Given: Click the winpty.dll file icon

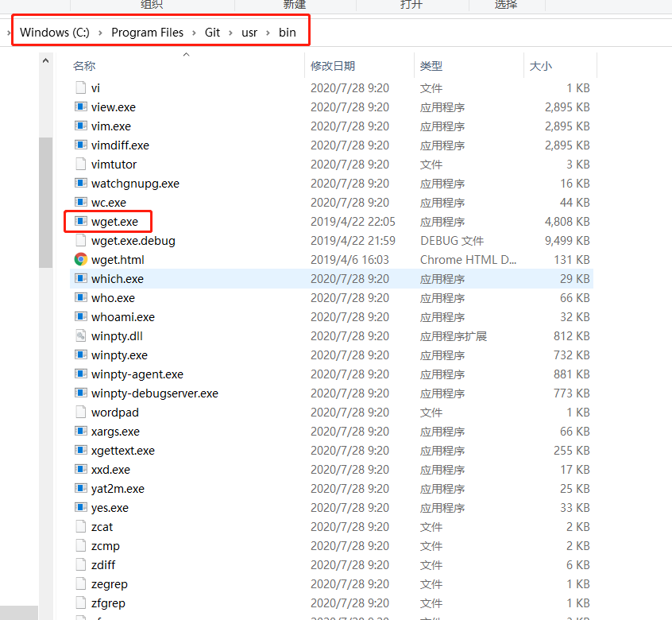Looking at the screenshot, I should pos(80,335).
